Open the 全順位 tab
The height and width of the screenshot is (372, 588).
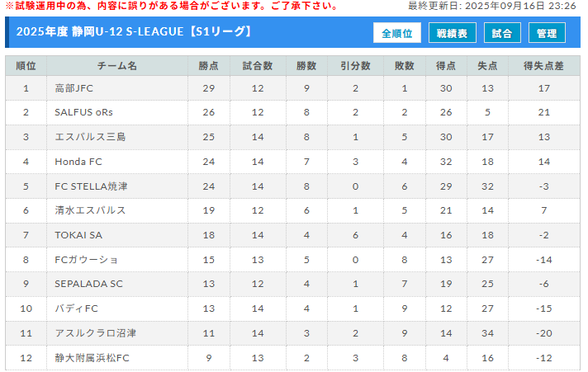[x=396, y=33]
